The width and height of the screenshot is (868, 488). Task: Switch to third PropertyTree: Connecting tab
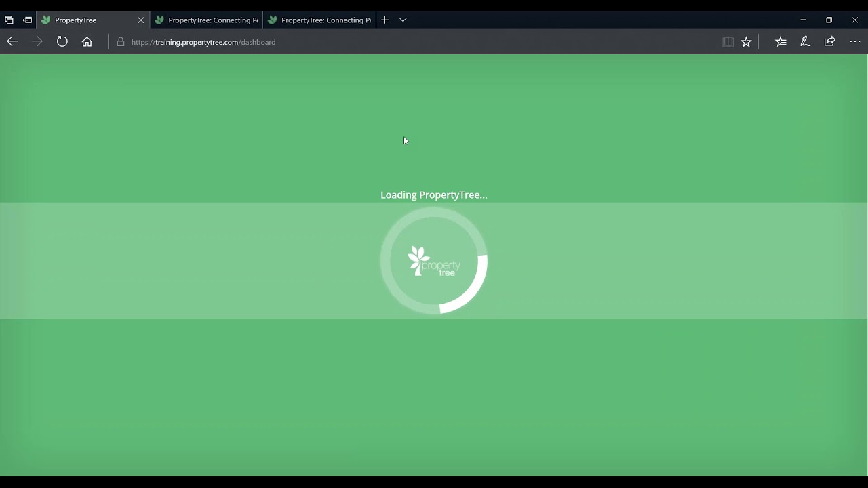point(319,20)
